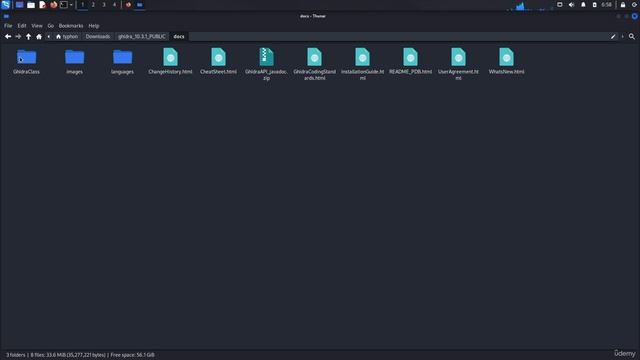Switch to workspace 3
The height and width of the screenshot is (360, 640).
click(104, 5)
